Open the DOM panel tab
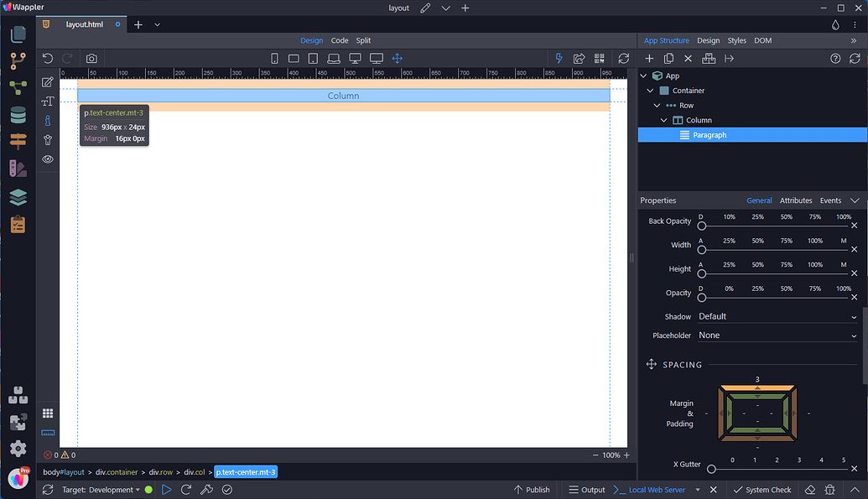Viewport: 868px width, 499px height. pos(761,39)
